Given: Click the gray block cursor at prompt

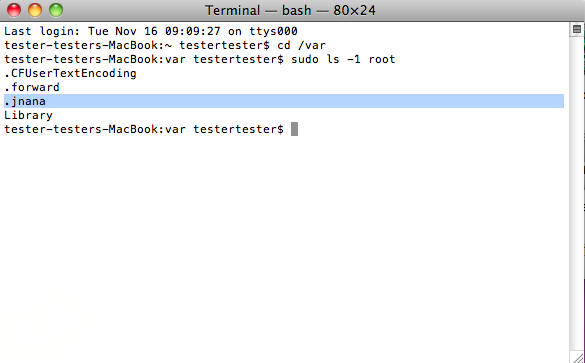Looking at the screenshot, I should coord(294,129).
